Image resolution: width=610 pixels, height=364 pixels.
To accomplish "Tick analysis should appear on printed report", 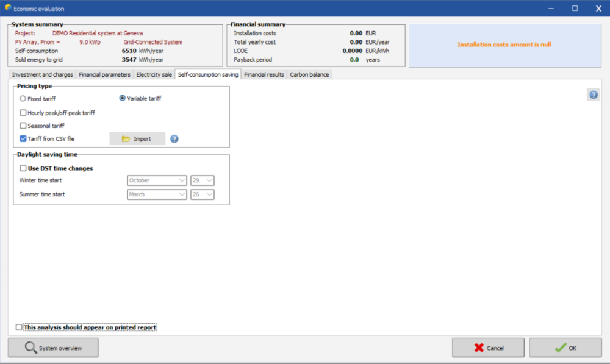I will [19, 327].
